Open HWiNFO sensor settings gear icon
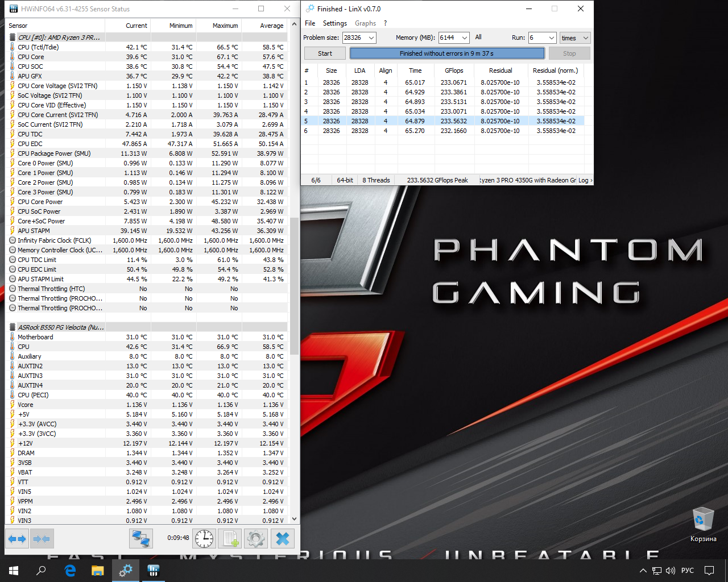The width and height of the screenshot is (728, 582). tap(256, 538)
